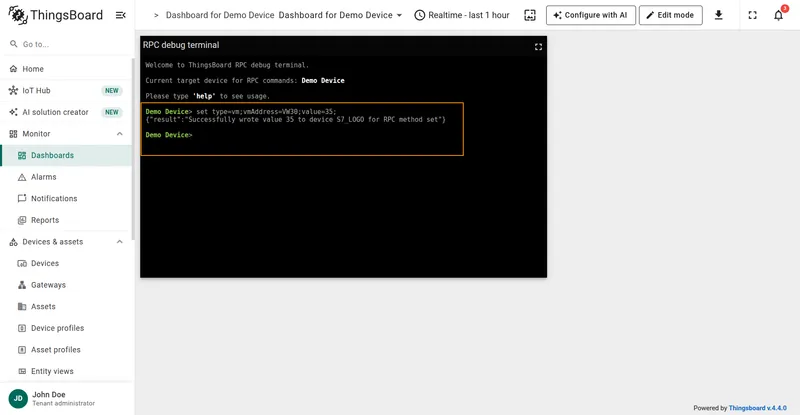800x415 pixels.
Task: Open the Dashboard for Demo Device dropdown
Action: pos(340,15)
